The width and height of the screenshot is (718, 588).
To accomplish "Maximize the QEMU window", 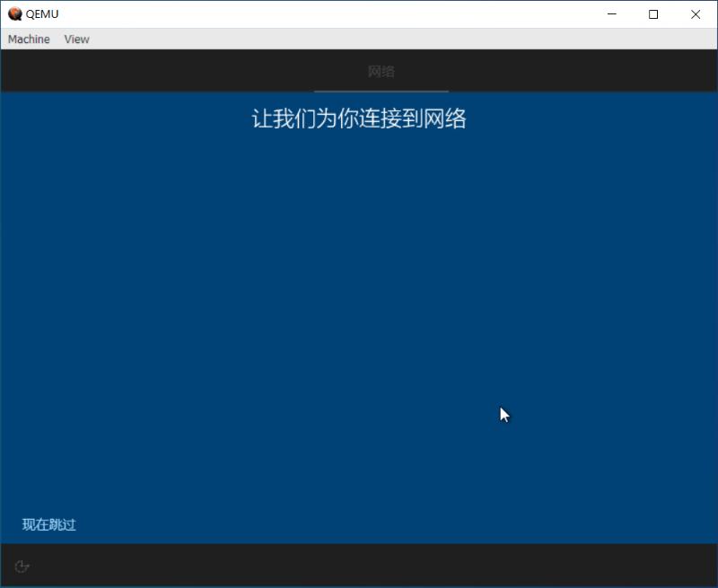I will (x=652, y=14).
